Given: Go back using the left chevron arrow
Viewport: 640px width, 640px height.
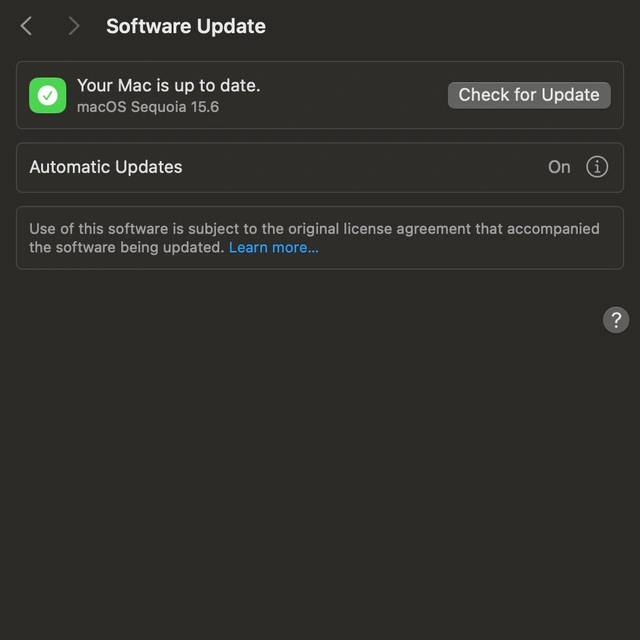Looking at the screenshot, I should click(x=26, y=26).
